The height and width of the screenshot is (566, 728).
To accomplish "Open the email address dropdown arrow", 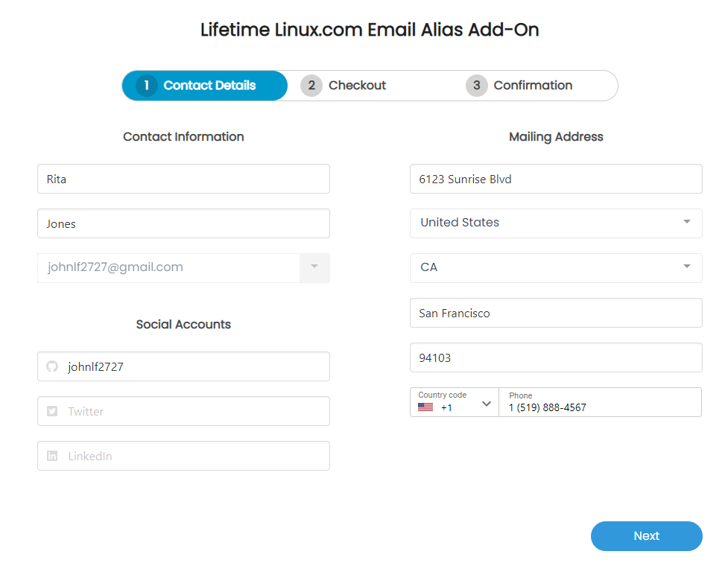I will coord(314,267).
